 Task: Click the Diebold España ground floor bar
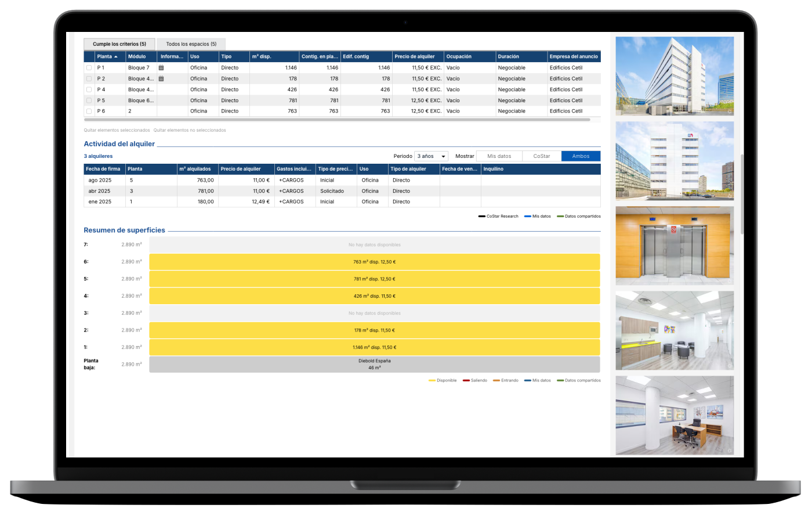click(x=374, y=365)
